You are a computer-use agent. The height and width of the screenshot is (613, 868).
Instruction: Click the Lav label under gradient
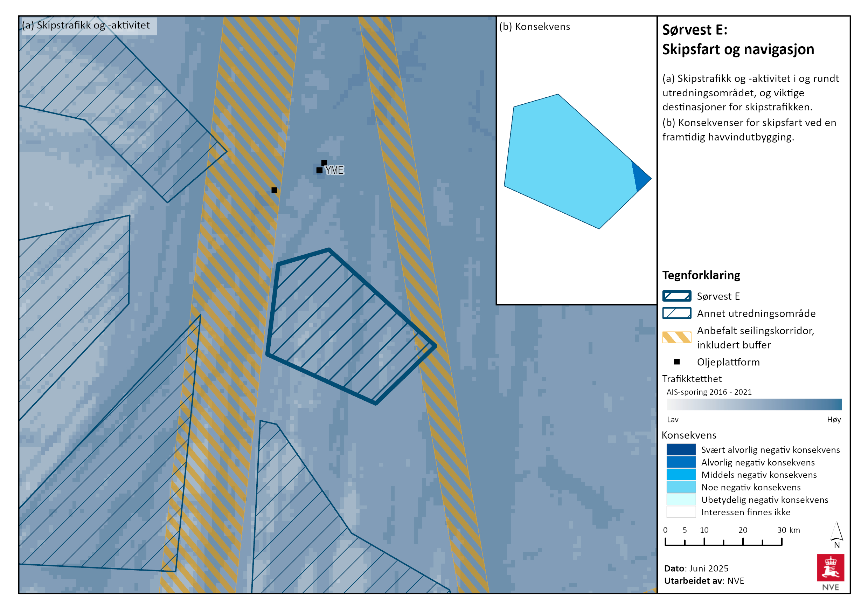pos(673,419)
